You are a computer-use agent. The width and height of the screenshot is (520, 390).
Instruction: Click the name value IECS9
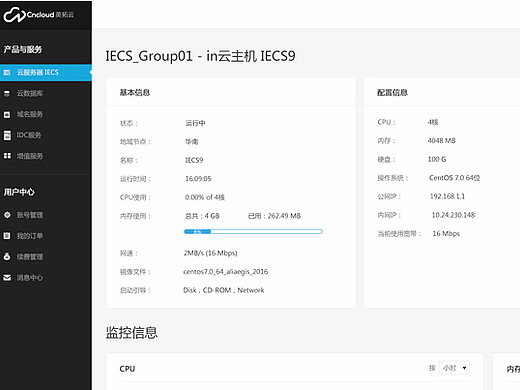[194, 160]
